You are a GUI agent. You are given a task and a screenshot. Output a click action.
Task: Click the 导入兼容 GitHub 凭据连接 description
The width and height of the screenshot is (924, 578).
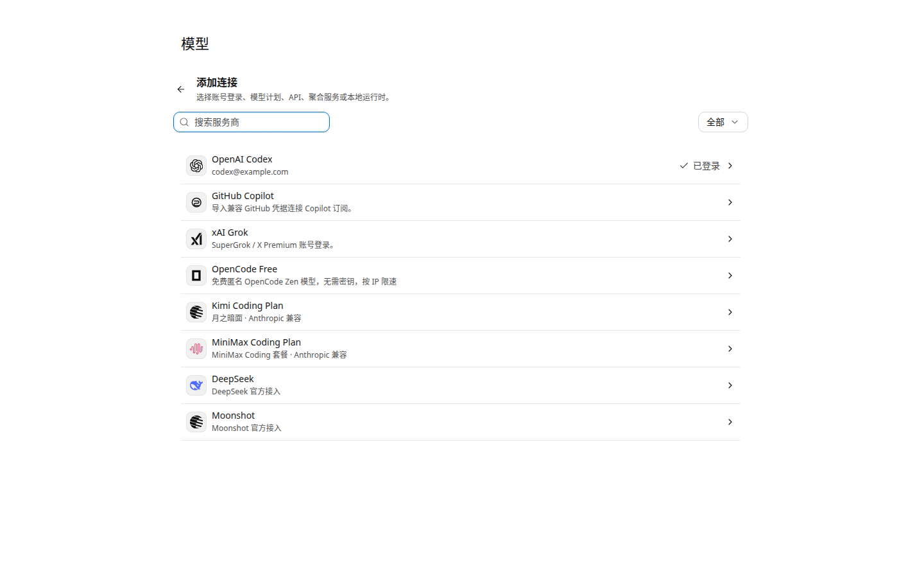tap(282, 209)
